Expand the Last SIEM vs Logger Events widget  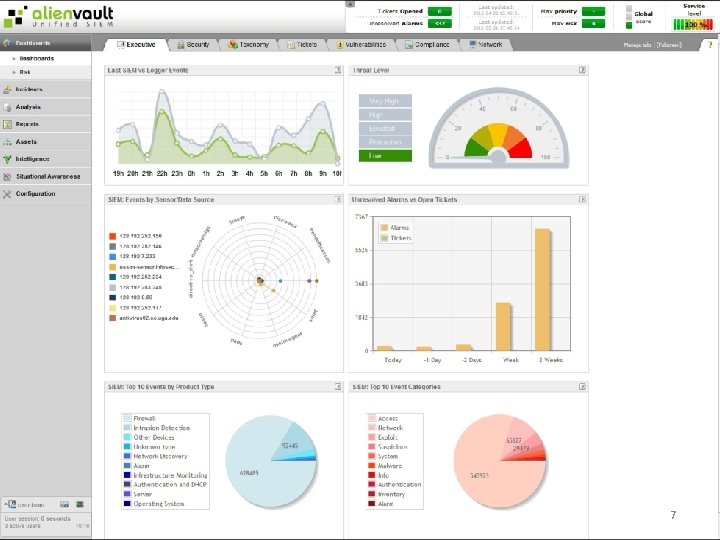tap(338, 70)
